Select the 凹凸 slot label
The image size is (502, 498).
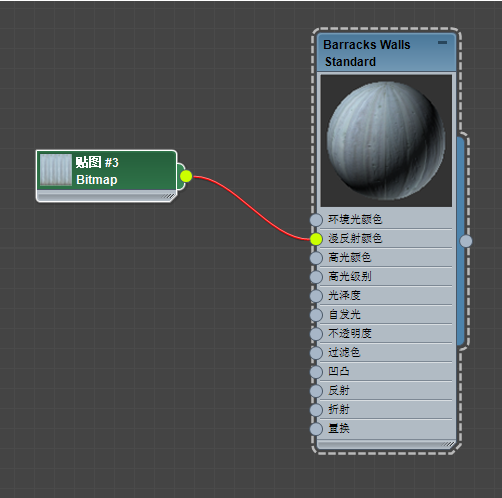(x=339, y=371)
